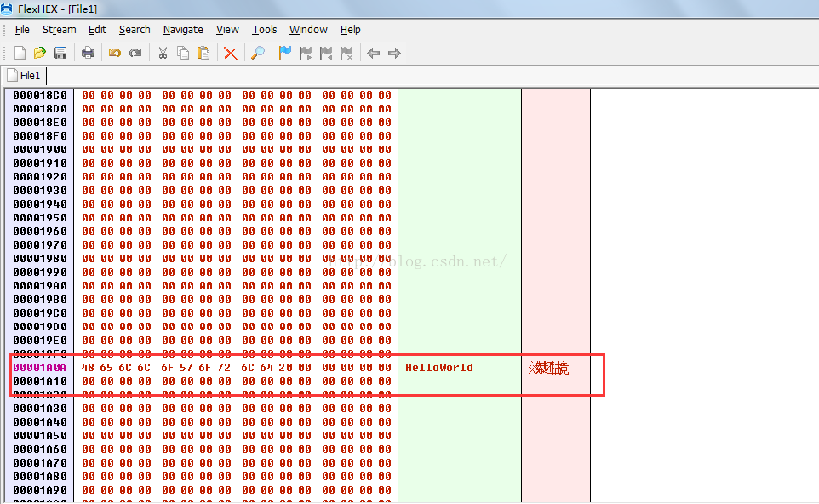This screenshot has width=819, height=504.
Task: Select address 00001A30 row
Action: (x=40, y=409)
